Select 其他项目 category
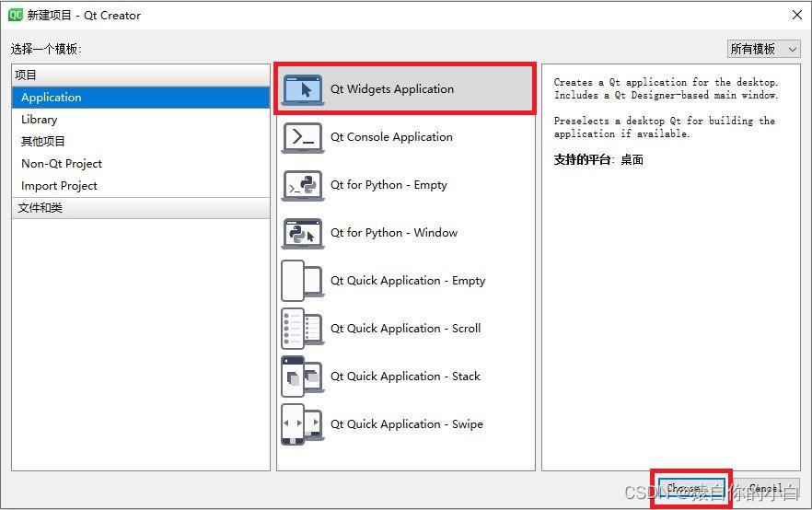 tap(141, 142)
